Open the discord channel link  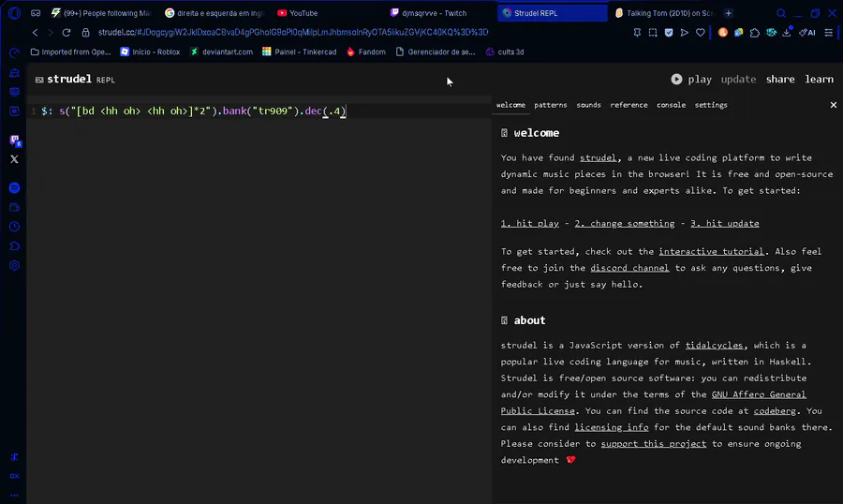[629, 268]
